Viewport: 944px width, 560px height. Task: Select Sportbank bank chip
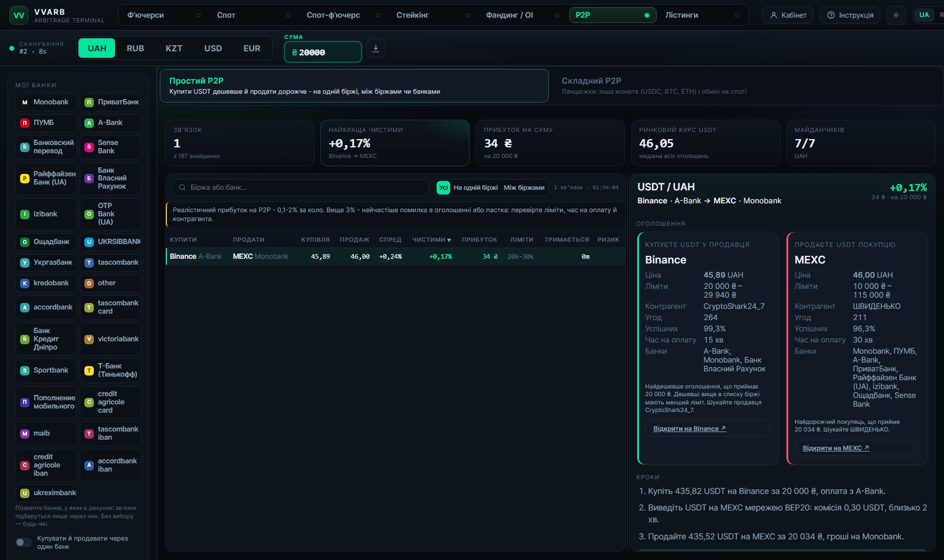point(46,371)
